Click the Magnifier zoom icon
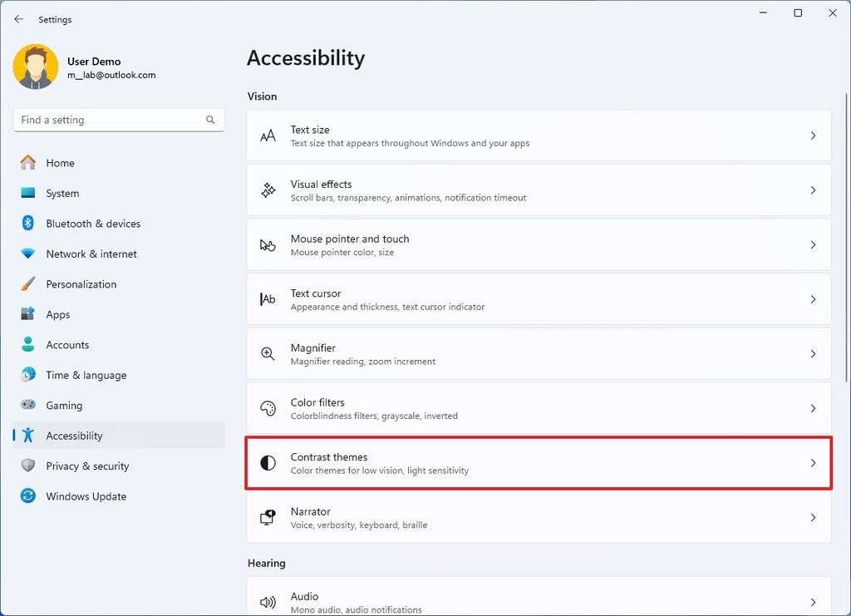This screenshot has width=851, height=616. point(268,354)
